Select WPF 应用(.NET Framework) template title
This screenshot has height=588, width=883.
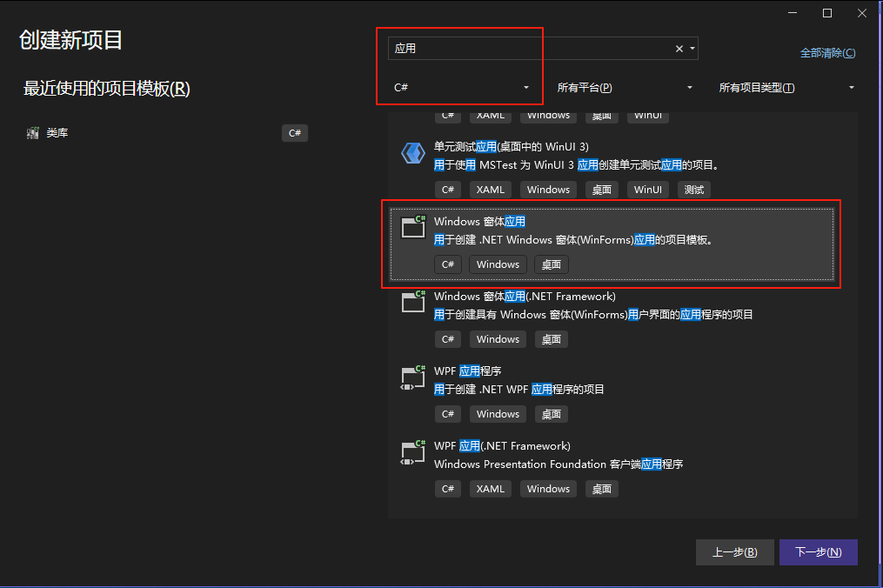click(502, 446)
